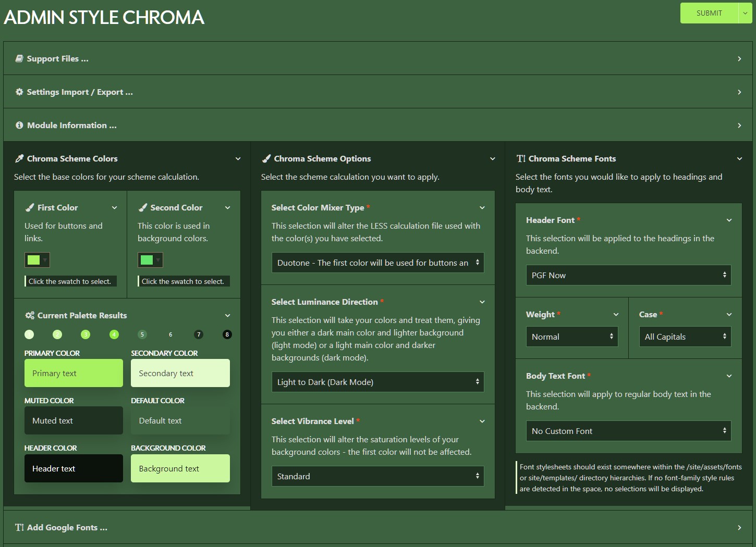This screenshot has width=756, height=547.
Task: Click the gears icon beside Current Palette Results
Action: coord(30,316)
